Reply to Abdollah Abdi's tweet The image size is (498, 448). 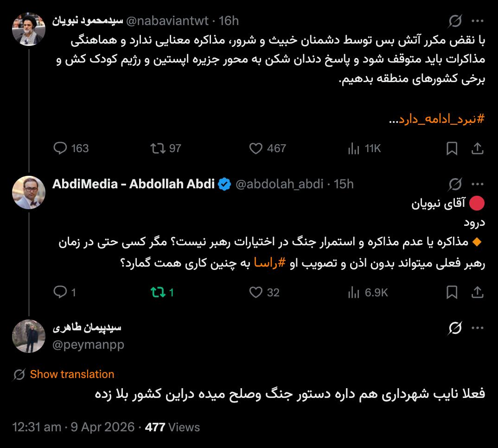[x=61, y=292]
